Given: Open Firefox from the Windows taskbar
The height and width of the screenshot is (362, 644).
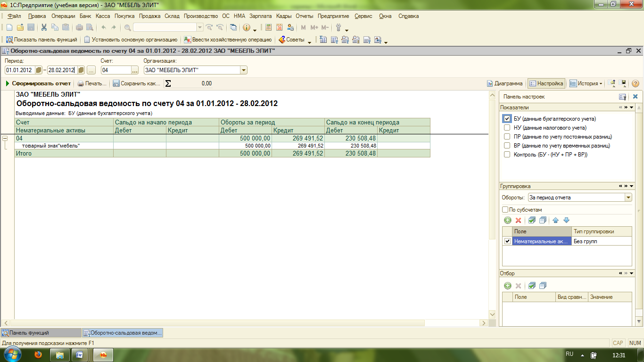Looking at the screenshot, I should point(39,354).
